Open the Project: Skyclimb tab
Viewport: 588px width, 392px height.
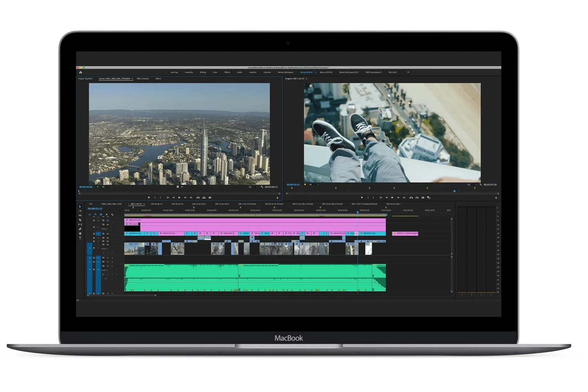click(x=85, y=79)
